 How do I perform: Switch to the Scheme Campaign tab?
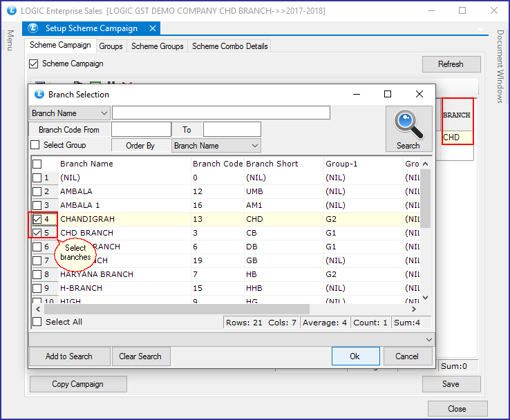[x=60, y=45]
